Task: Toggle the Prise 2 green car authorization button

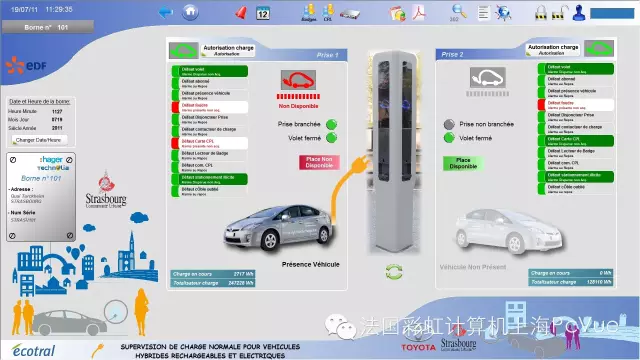Action: [599, 49]
